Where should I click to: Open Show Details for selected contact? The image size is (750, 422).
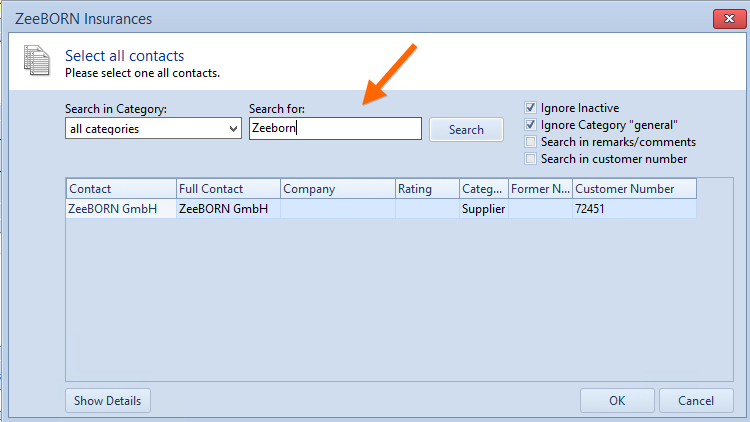point(108,400)
